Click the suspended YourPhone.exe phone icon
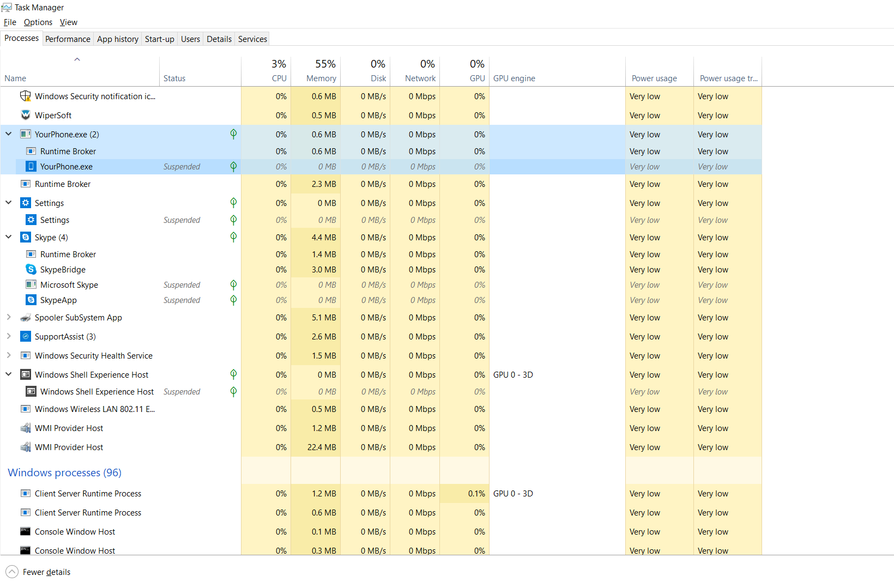Image resolution: width=894 pixels, height=588 pixels. pos(31,166)
